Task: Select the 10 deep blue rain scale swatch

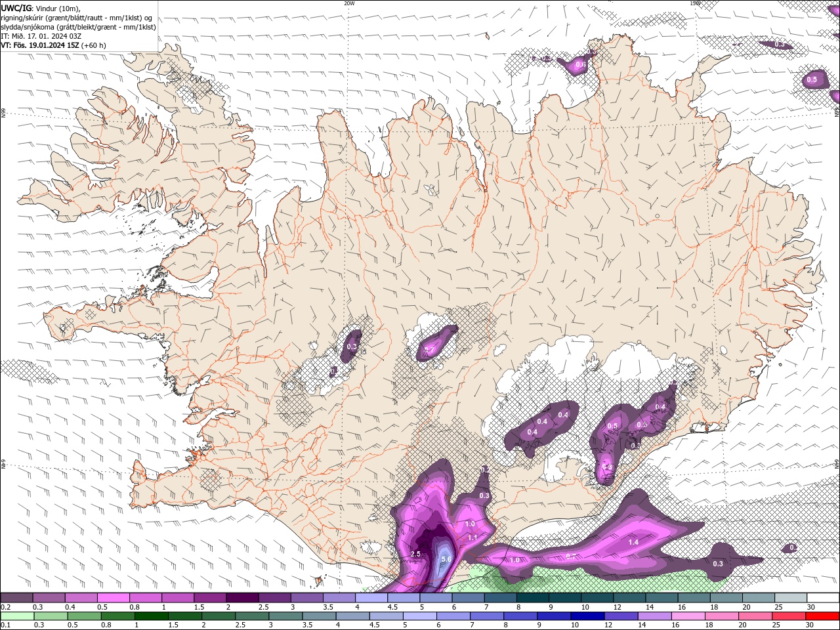Action: [x=588, y=616]
